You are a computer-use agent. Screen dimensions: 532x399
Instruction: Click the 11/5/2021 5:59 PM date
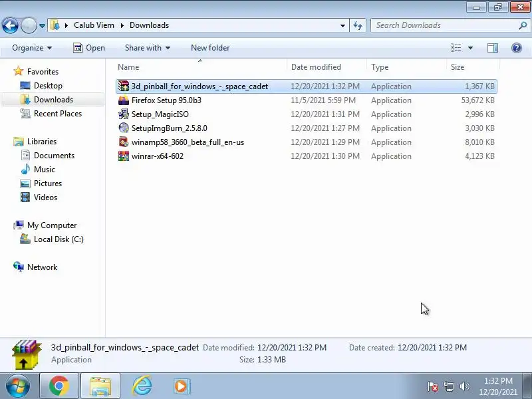(x=323, y=100)
